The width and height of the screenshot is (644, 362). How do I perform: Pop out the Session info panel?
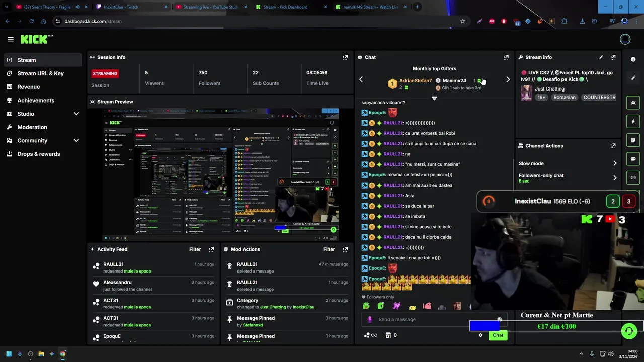pyautogui.click(x=345, y=57)
